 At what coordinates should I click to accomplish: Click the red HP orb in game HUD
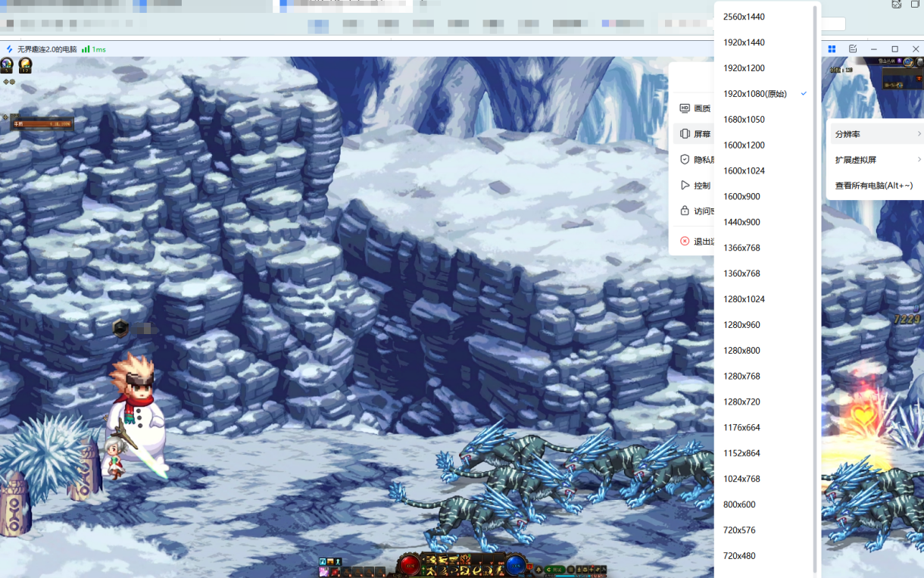(410, 564)
